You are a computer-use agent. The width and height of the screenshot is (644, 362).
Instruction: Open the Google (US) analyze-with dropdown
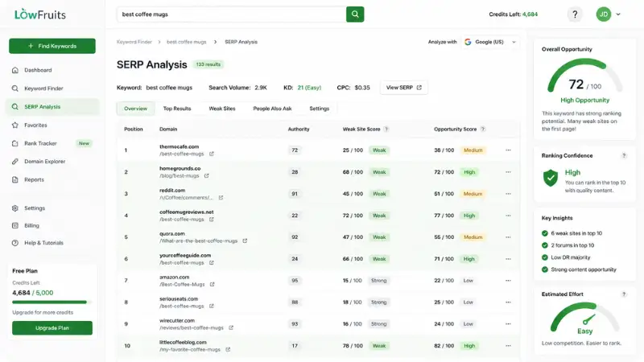pos(490,42)
